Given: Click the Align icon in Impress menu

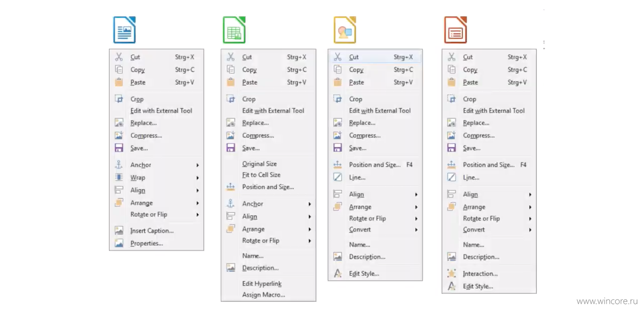Looking at the screenshot, I should (451, 194).
